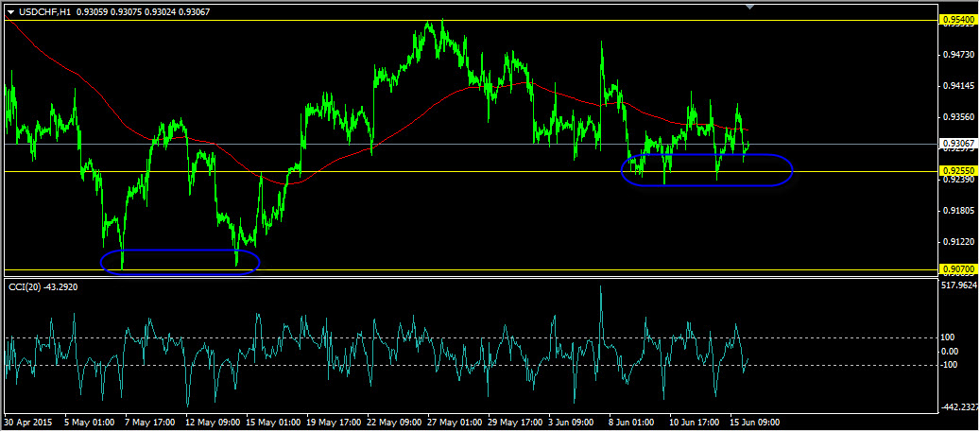Click the 30 Apr 2015 date label
Image resolution: width=980 pixels, height=432 pixels.
pos(26,422)
